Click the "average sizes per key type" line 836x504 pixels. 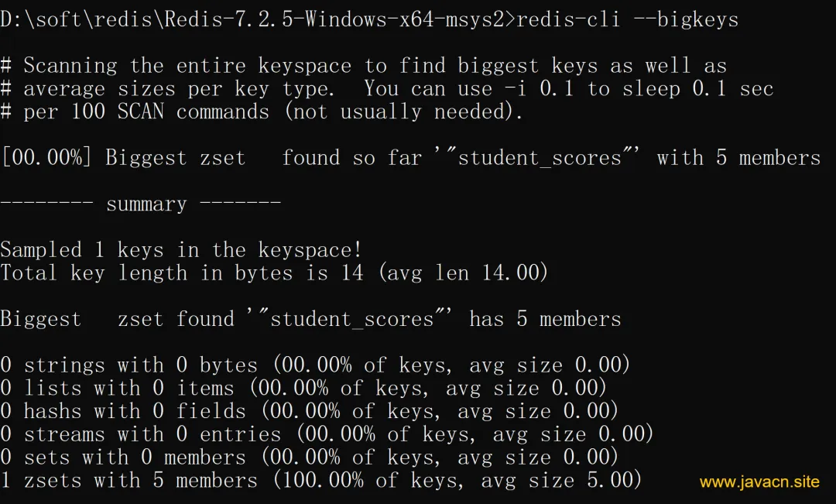(x=186, y=89)
